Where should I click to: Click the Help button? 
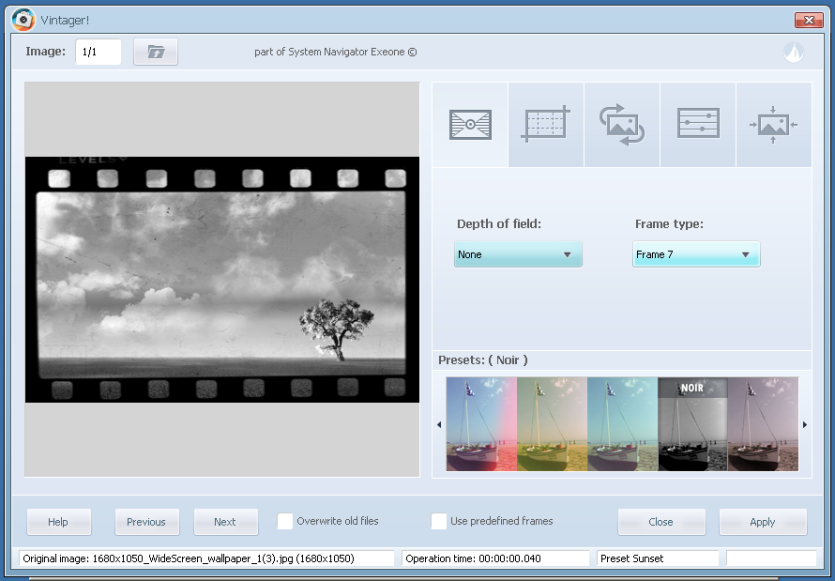(x=58, y=522)
